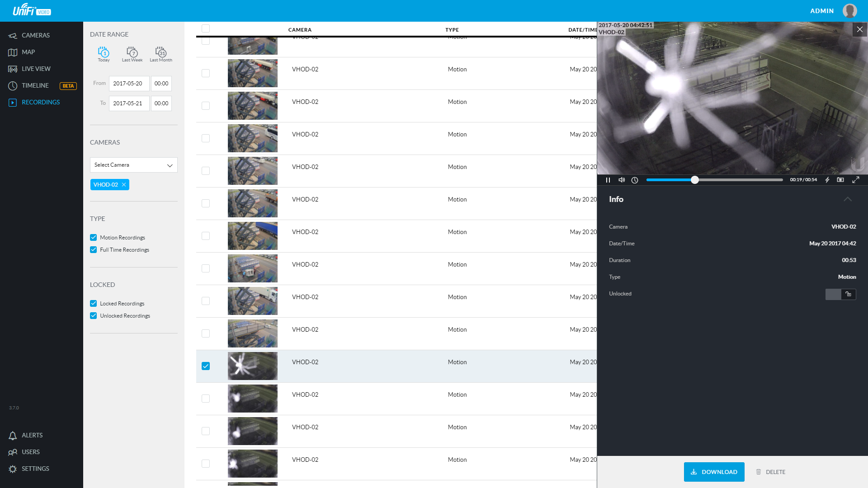
Task: Click the 00:19 / 00:54 playback time
Action: coord(803,180)
